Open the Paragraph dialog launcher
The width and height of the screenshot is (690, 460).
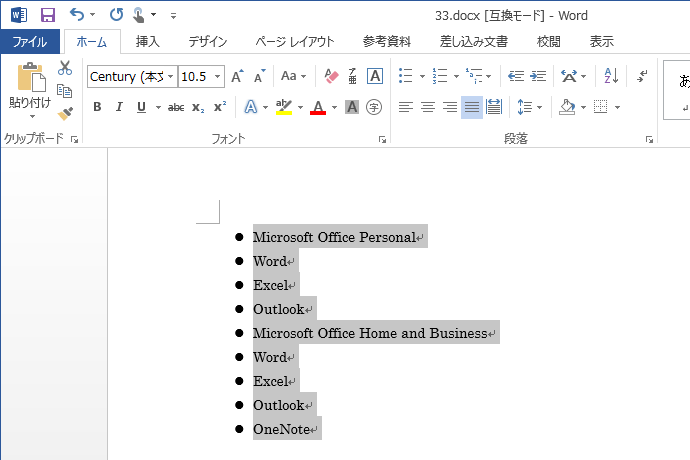(649, 140)
